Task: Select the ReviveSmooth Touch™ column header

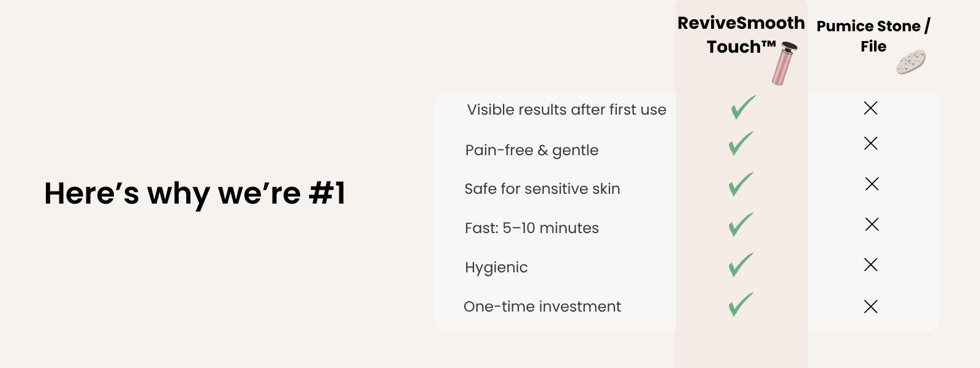Action: tap(741, 35)
